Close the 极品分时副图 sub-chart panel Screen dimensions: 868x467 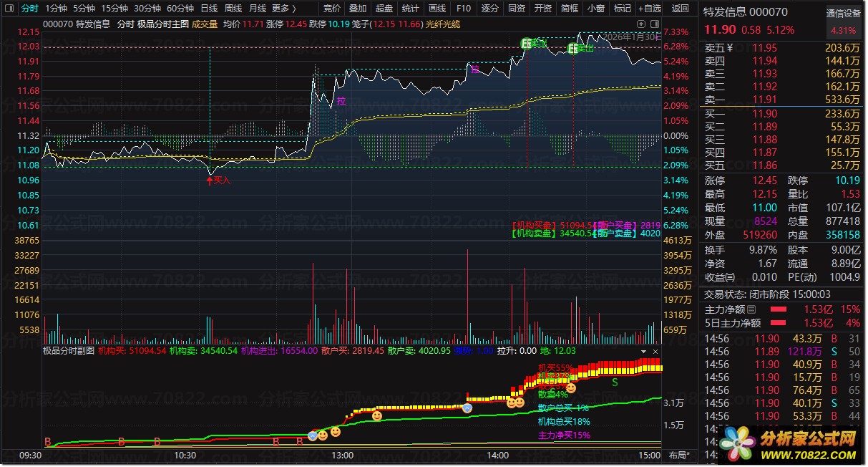pos(654,352)
